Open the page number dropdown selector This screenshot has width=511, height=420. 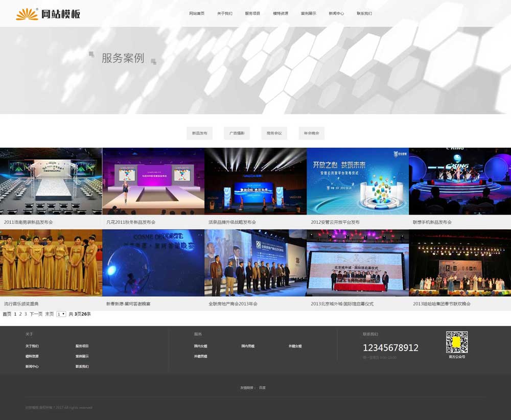click(61, 314)
